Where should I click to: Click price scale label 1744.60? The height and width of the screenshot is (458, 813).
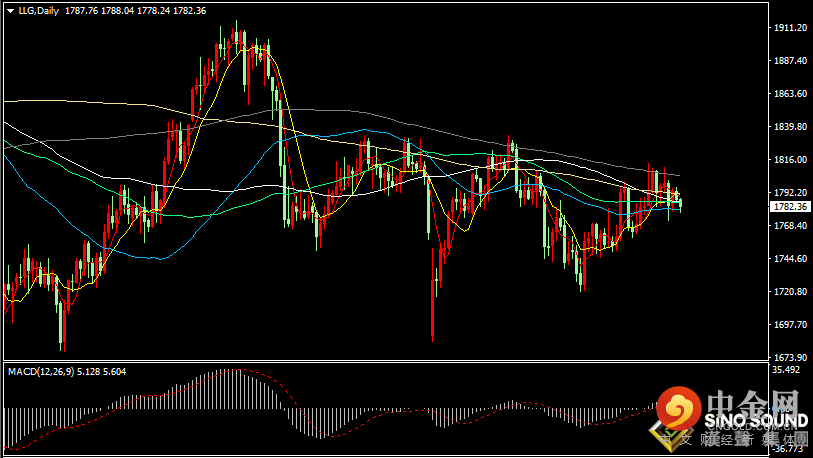pos(791,258)
